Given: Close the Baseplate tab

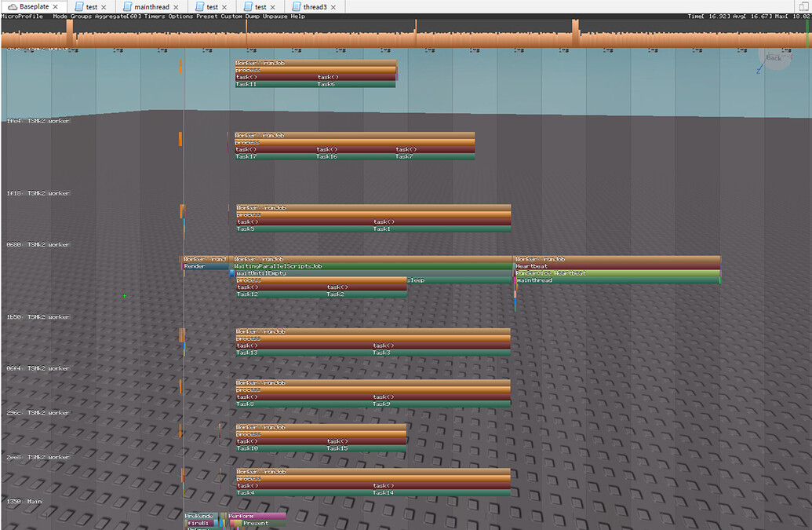Looking at the screenshot, I should point(56,7).
